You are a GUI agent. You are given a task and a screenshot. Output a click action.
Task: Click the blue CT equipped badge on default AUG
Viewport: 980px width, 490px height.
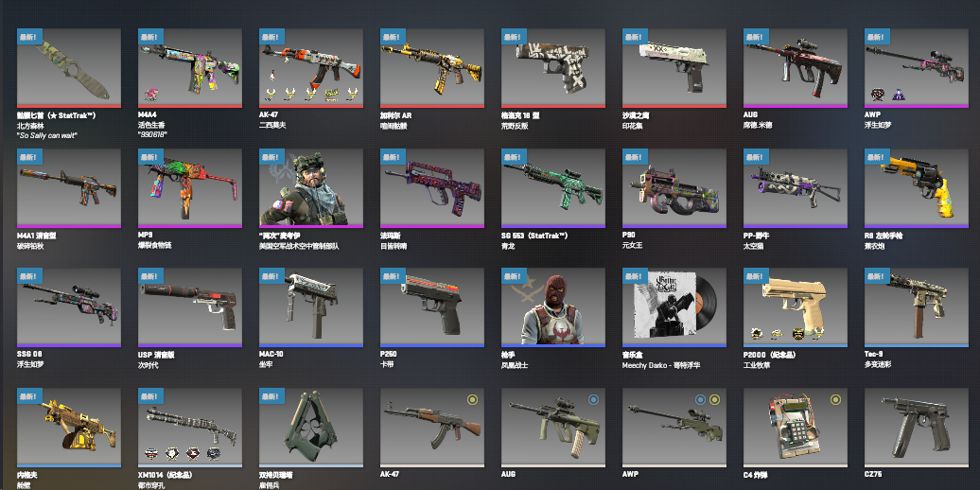594,399
